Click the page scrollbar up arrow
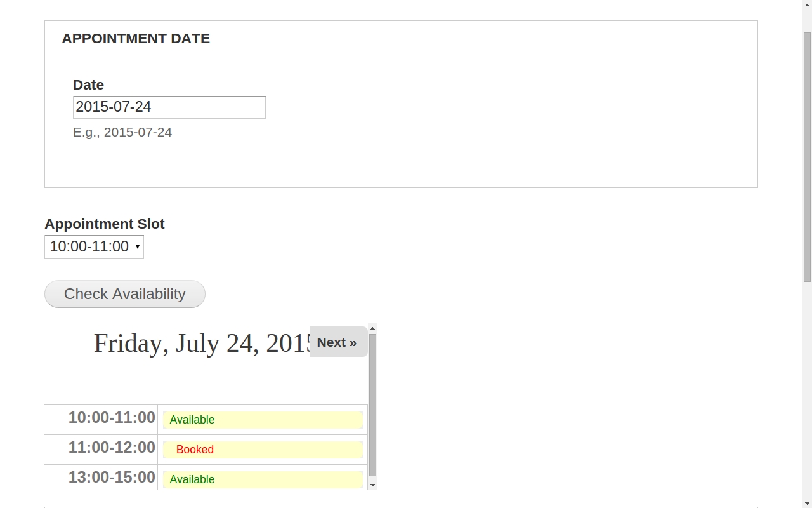Viewport: 812px width, 508px height. [x=807, y=4]
